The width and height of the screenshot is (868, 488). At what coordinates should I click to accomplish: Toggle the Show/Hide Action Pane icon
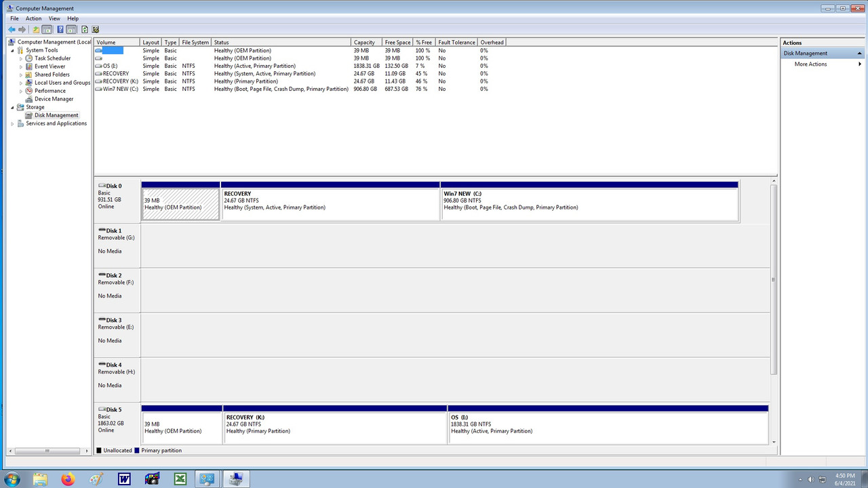71,29
